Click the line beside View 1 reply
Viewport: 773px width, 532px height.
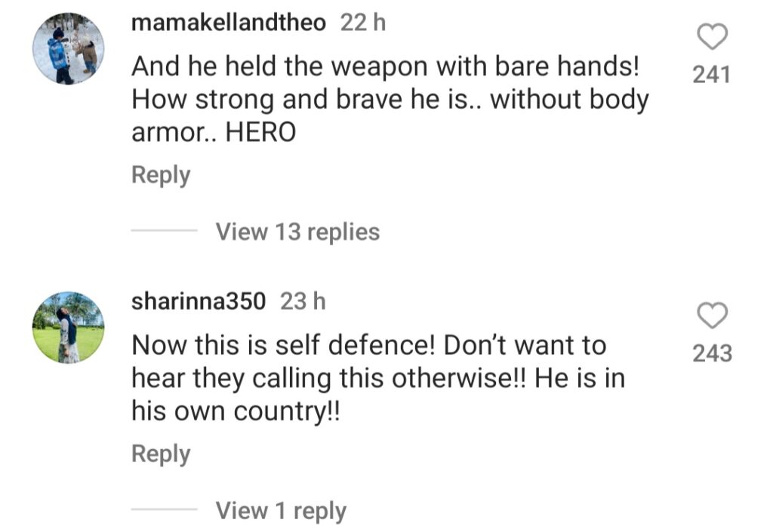pos(164,509)
